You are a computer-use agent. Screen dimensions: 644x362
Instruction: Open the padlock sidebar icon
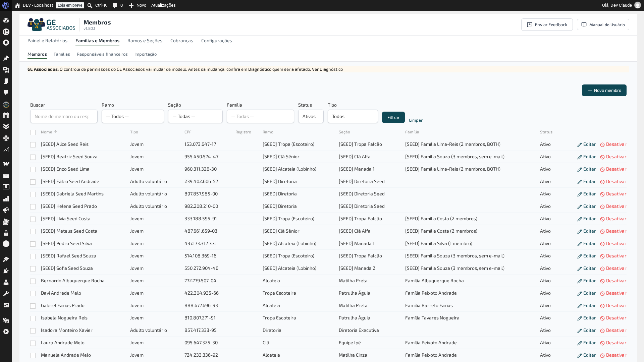coord(6,233)
